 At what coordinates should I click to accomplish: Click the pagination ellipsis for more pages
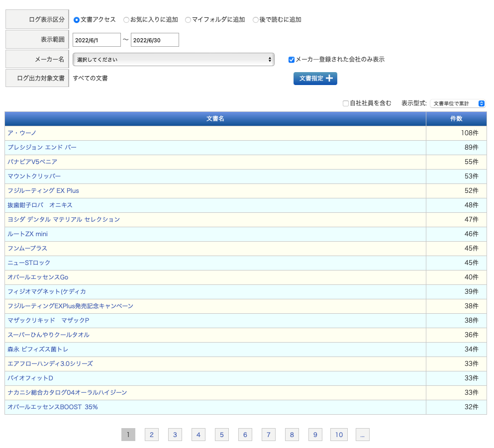(x=362, y=435)
